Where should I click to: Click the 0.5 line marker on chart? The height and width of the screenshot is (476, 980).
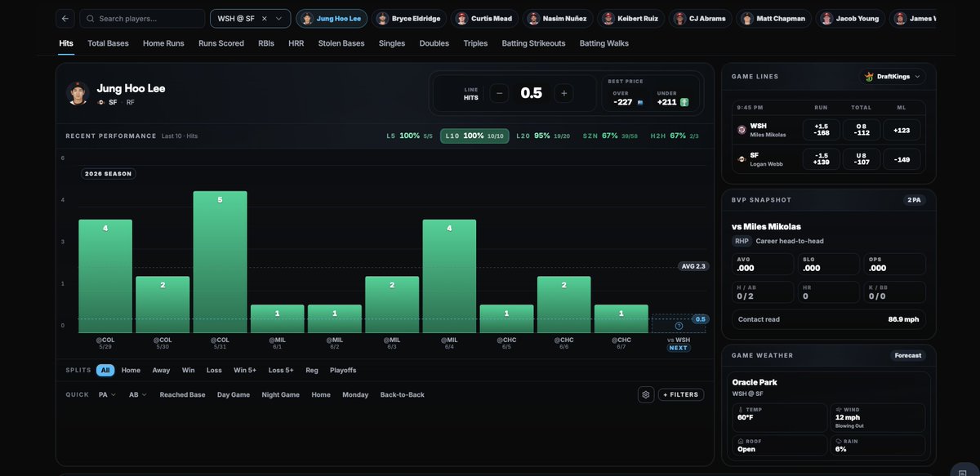click(x=700, y=319)
